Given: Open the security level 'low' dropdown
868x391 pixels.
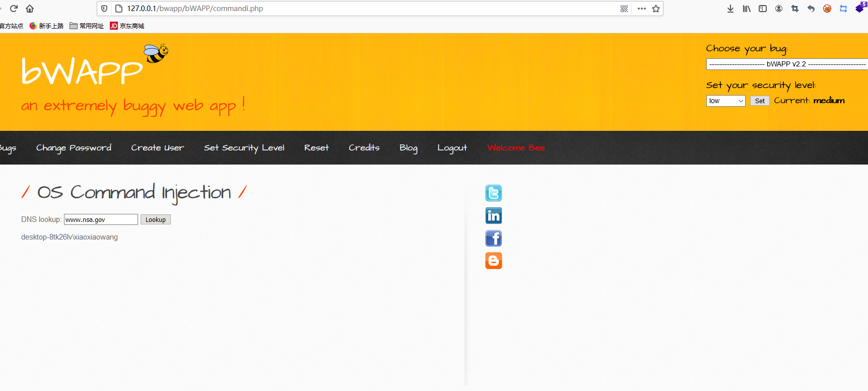Looking at the screenshot, I should pos(726,101).
